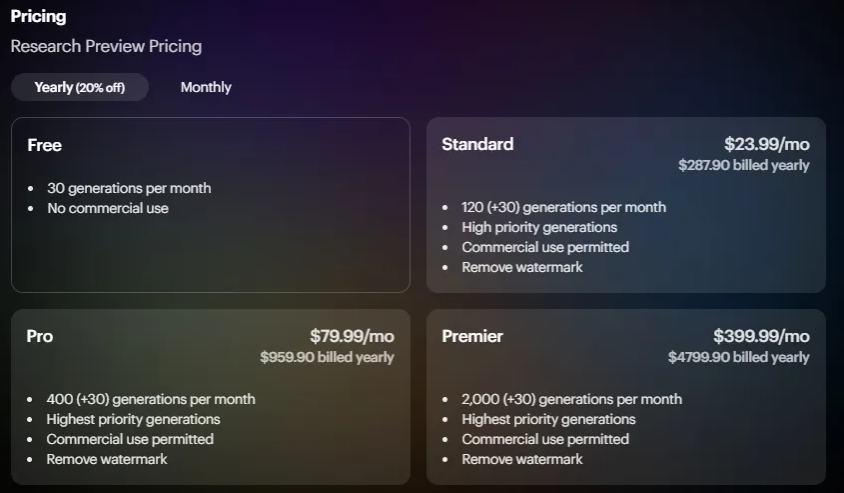Click the $79.99/mo Pro price
Screen dimensions: 844x493
click(352, 336)
